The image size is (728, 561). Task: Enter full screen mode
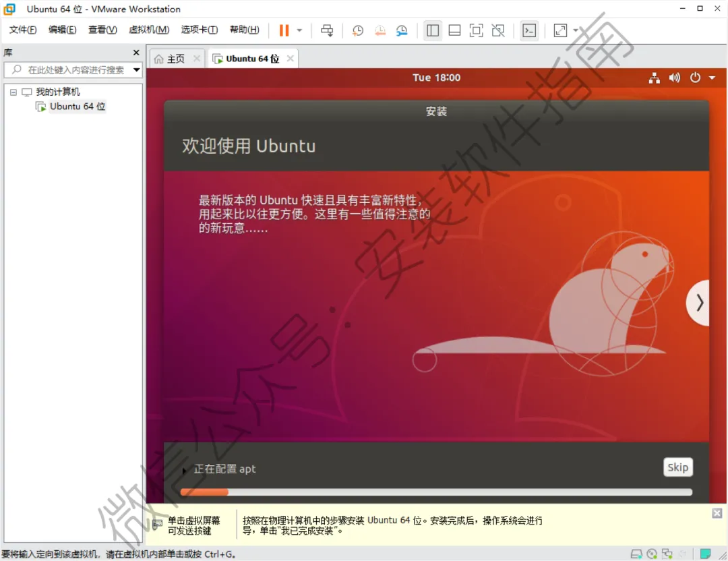pyautogui.click(x=476, y=30)
